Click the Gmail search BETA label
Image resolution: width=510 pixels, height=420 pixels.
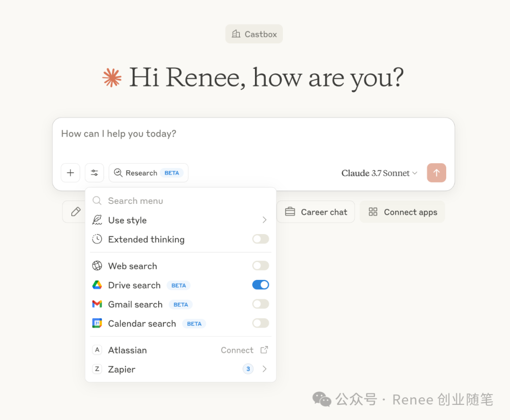180,304
